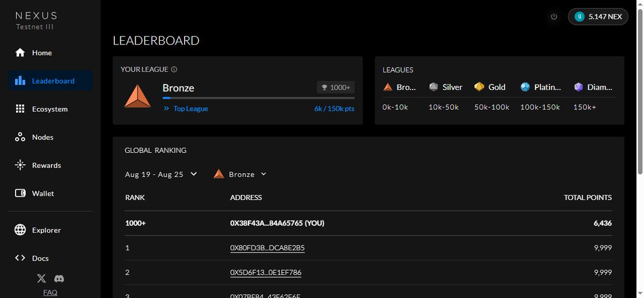The width and height of the screenshot is (644, 298).
Task: Click the GLOBAL RANKING heading
Action: pos(155,151)
